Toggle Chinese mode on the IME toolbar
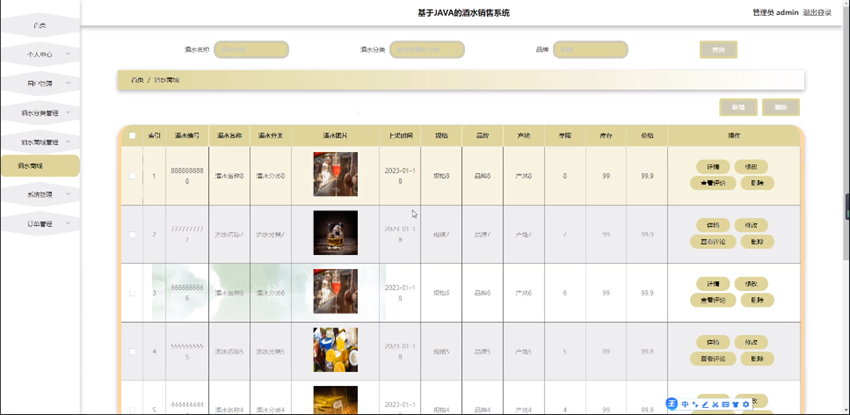 (685, 404)
